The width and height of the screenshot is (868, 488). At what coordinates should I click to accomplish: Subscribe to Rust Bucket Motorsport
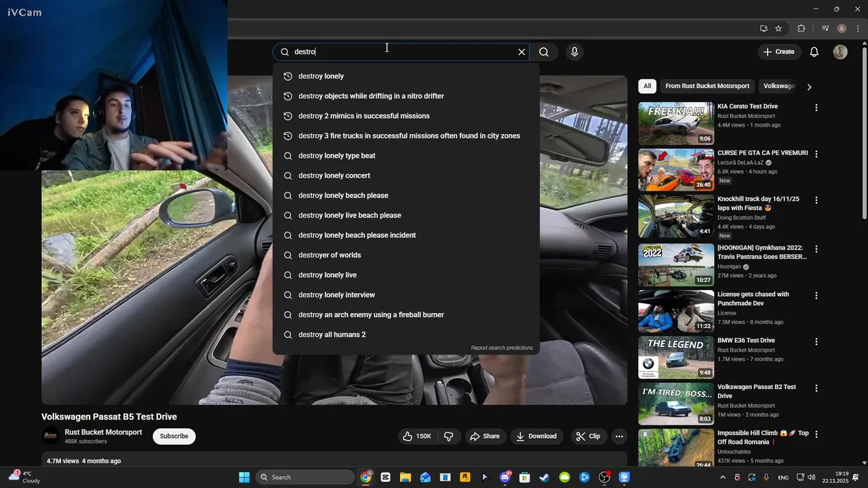click(x=174, y=436)
